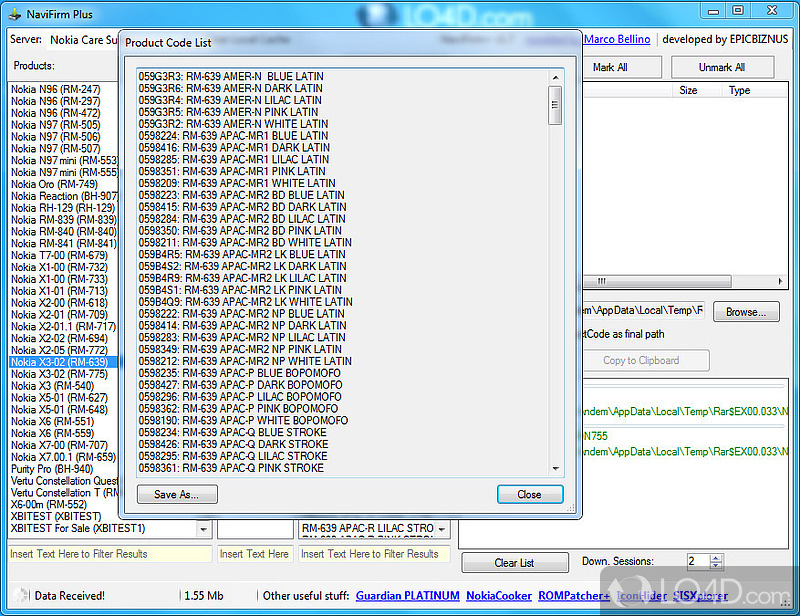This screenshot has width=800, height=616.
Task: Select Nokia X6 (RM-551) product
Action: [x=53, y=422]
